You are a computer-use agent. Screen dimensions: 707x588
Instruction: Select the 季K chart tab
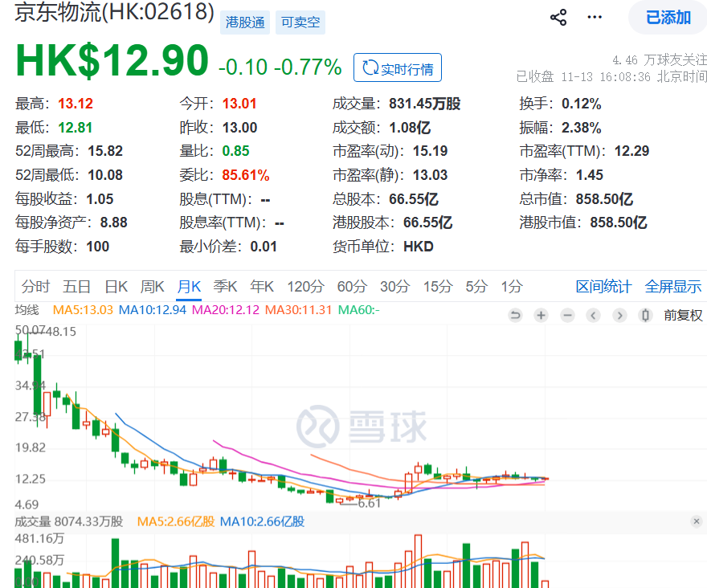click(225, 286)
